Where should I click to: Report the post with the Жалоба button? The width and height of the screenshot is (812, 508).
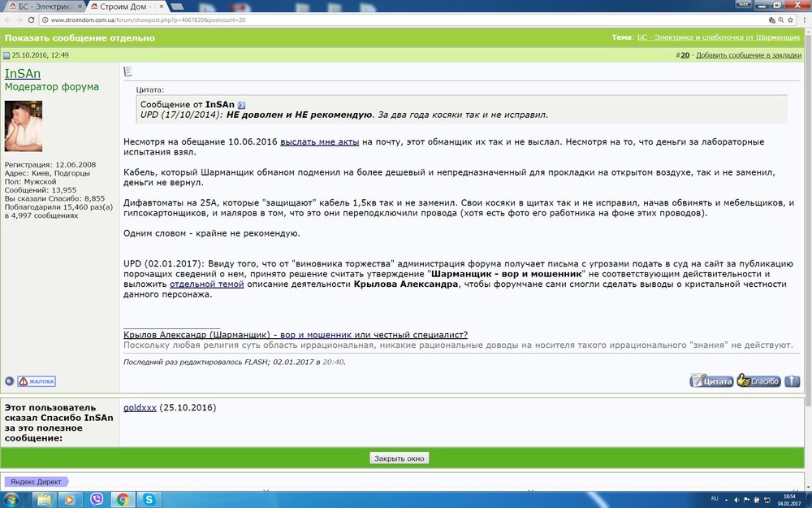(37, 381)
